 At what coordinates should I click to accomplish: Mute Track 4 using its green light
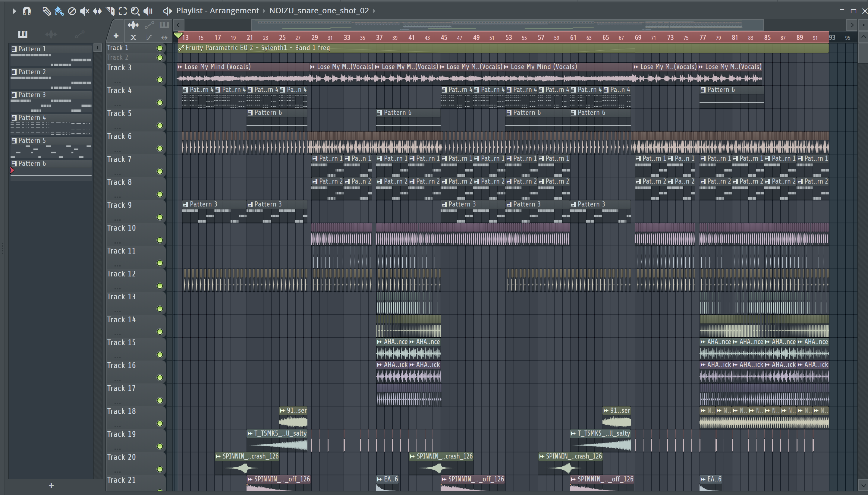click(160, 102)
